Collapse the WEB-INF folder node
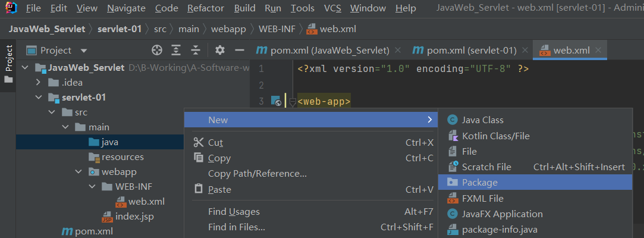 pos(92,187)
